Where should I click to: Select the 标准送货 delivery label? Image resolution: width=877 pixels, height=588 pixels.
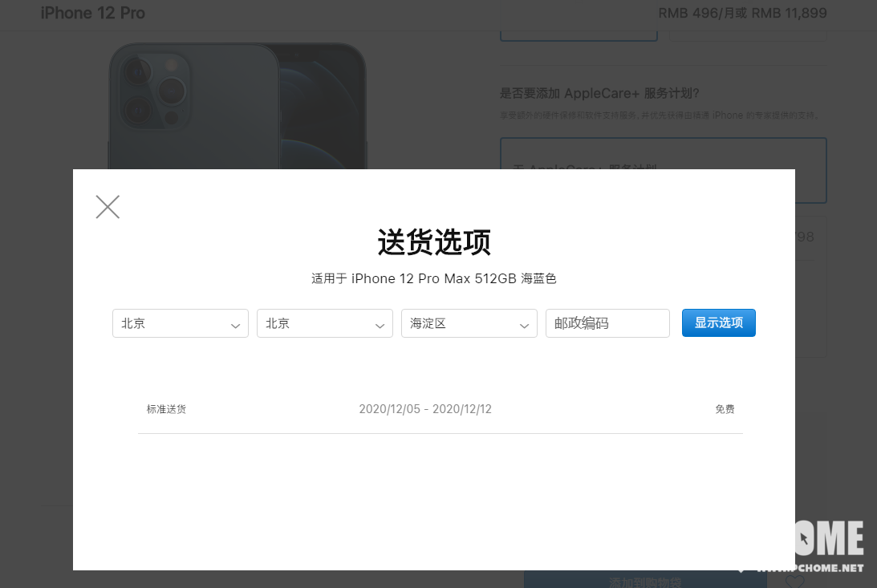(166, 409)
